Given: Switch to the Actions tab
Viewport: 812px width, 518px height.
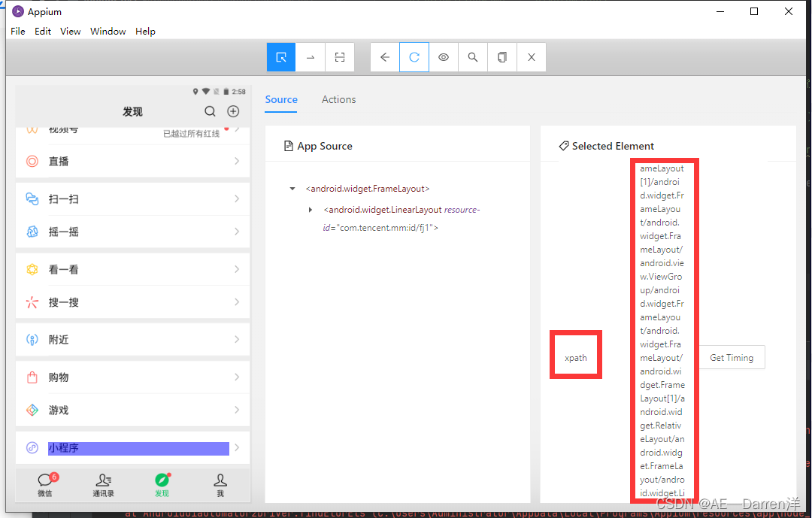Looking at the screenshot, I should click(x=338, y=99).
